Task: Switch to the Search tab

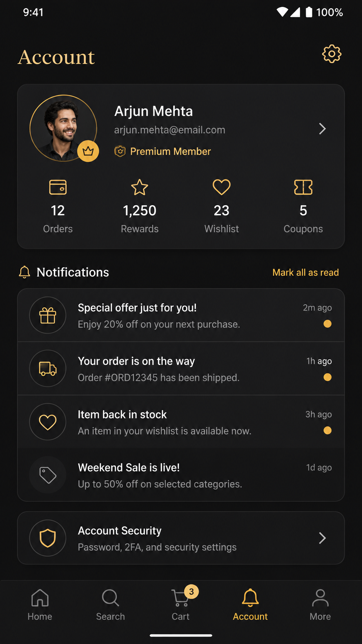Action: click(110, 605)
